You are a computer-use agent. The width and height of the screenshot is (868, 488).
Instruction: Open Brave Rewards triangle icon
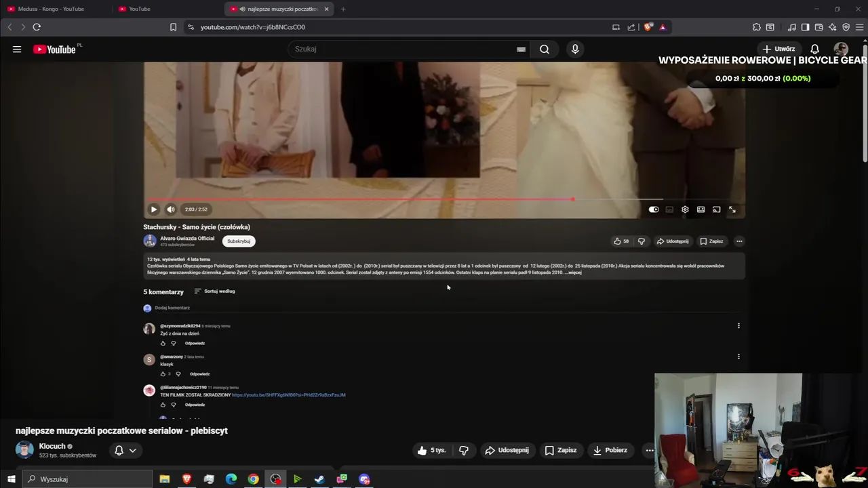click(663, 27)
